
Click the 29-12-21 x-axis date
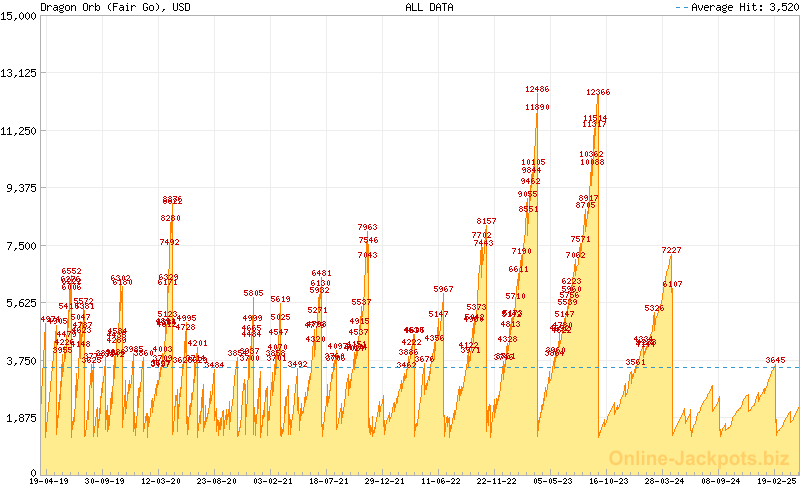point(379,481)
